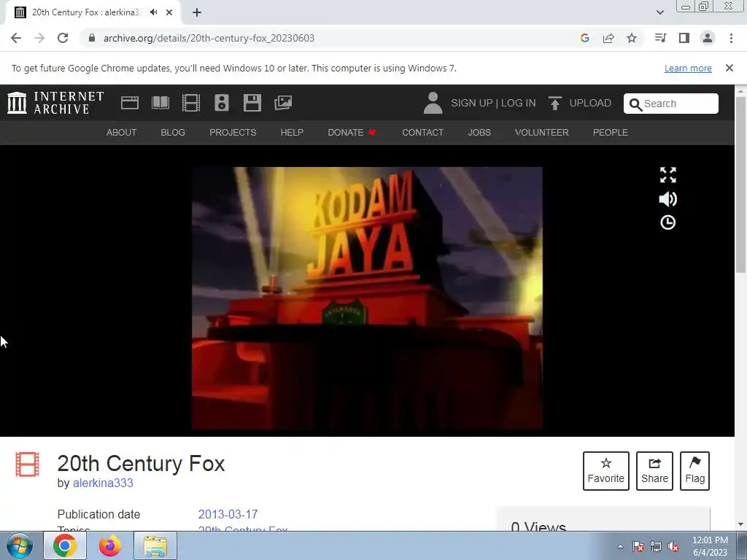
Task: Open the media control icon in Chrome toolbar
Action: (660, 38)
